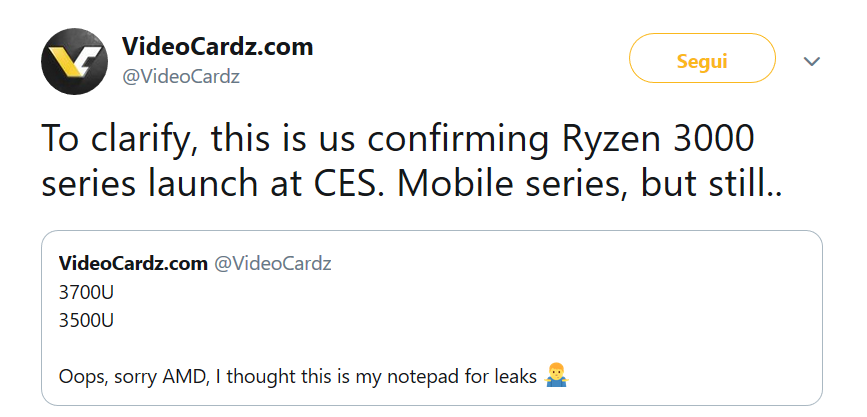Click the @VideoCardz handle under the header name
867x417 pixels.
coord(180,76)
